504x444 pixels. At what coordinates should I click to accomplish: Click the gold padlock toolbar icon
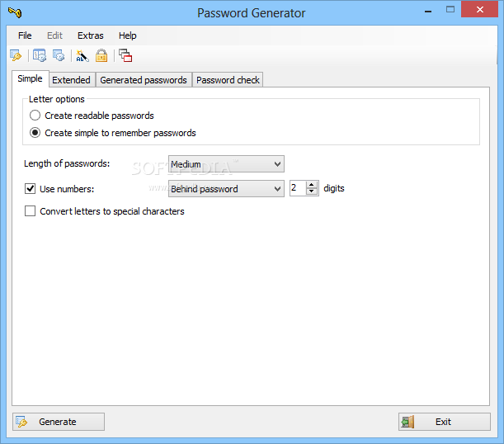click(101, 55)
